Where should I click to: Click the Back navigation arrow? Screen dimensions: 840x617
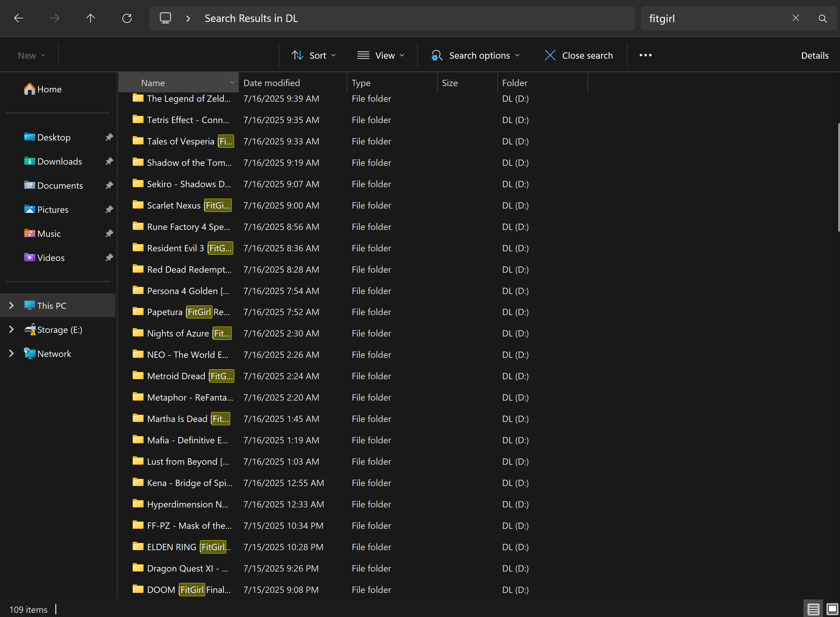click(x=18, y=18)
